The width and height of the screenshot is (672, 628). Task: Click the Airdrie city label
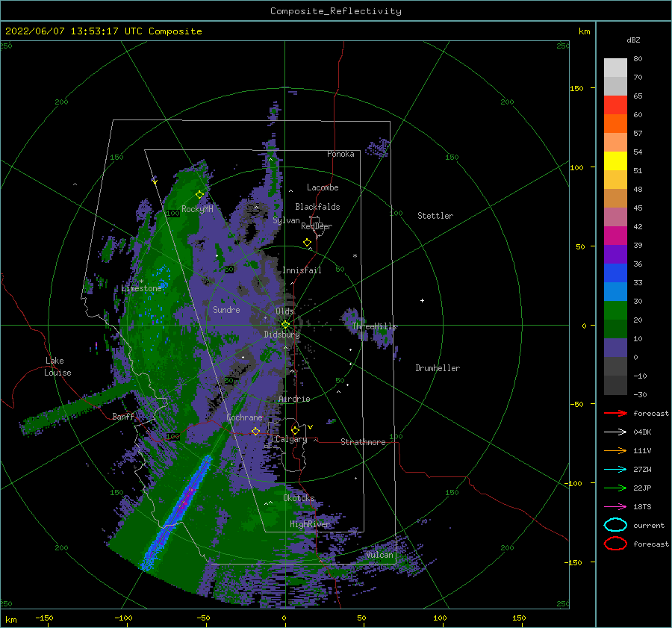(x=294, y=399)
